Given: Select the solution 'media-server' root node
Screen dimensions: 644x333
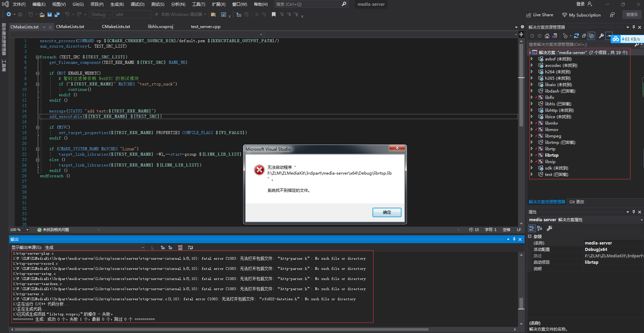Looking at the screenshot, I should pyautogui.click(x=583, y=53).
